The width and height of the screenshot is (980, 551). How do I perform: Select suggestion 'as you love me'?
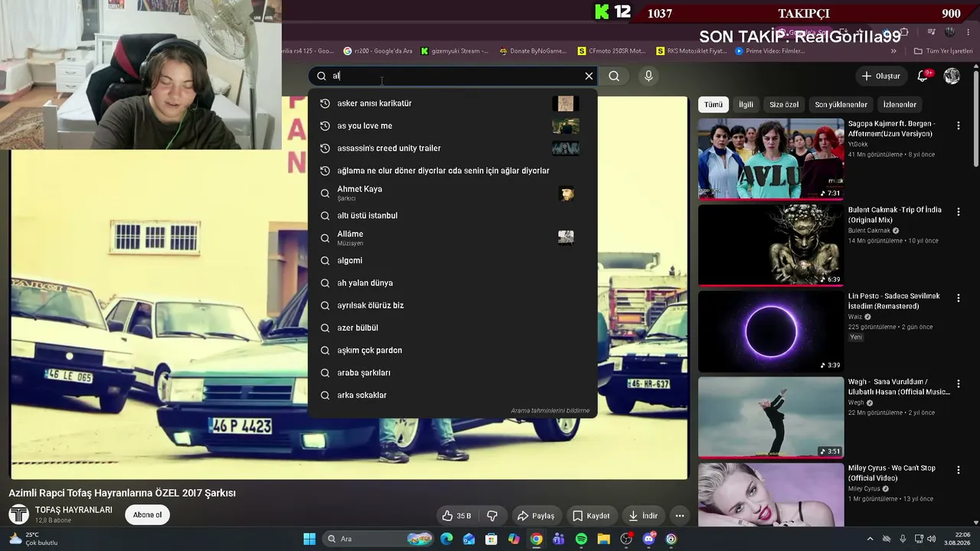pyautogui.click(x=452, y=126)
